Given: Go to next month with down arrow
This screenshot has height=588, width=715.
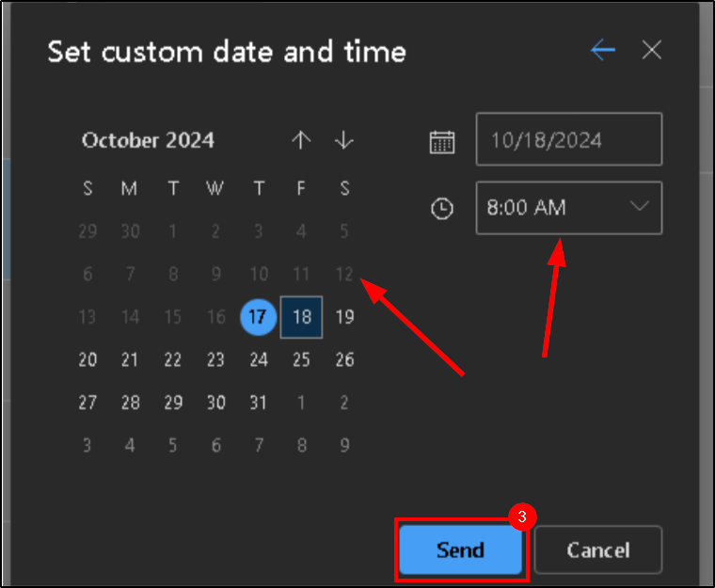Looking at the screenshot, I should [344, 141].
